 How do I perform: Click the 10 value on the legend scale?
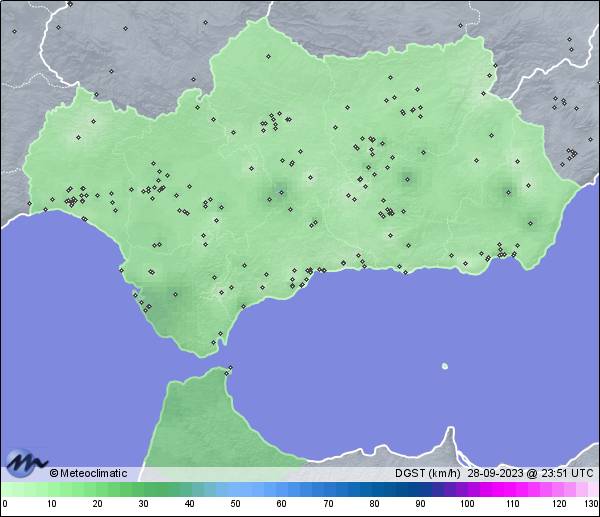(x=52, y=503)
